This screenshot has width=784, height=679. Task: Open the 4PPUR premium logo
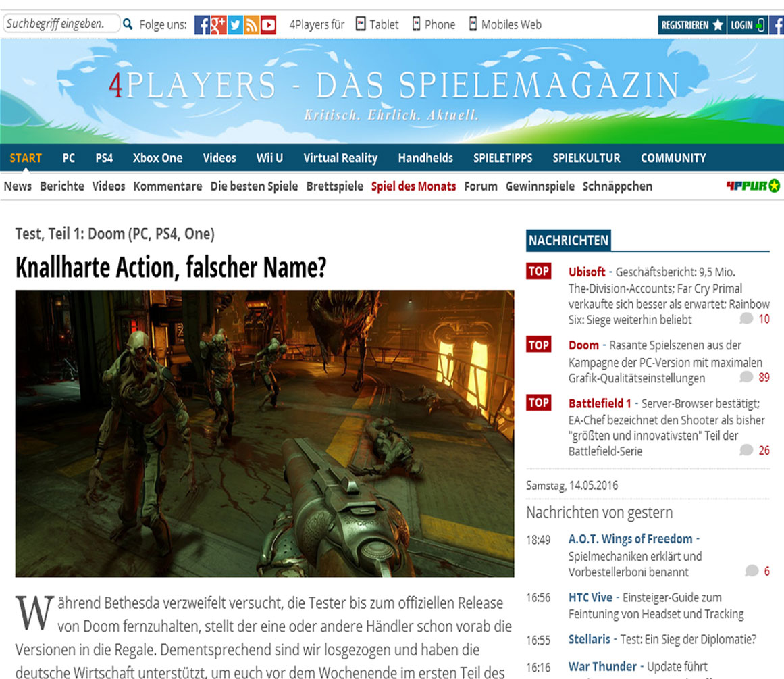click(753, 186)
